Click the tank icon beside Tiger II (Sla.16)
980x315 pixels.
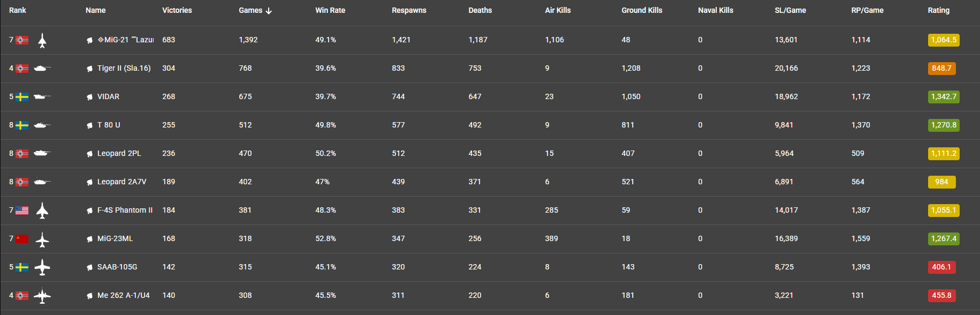(x=42, y=69)
